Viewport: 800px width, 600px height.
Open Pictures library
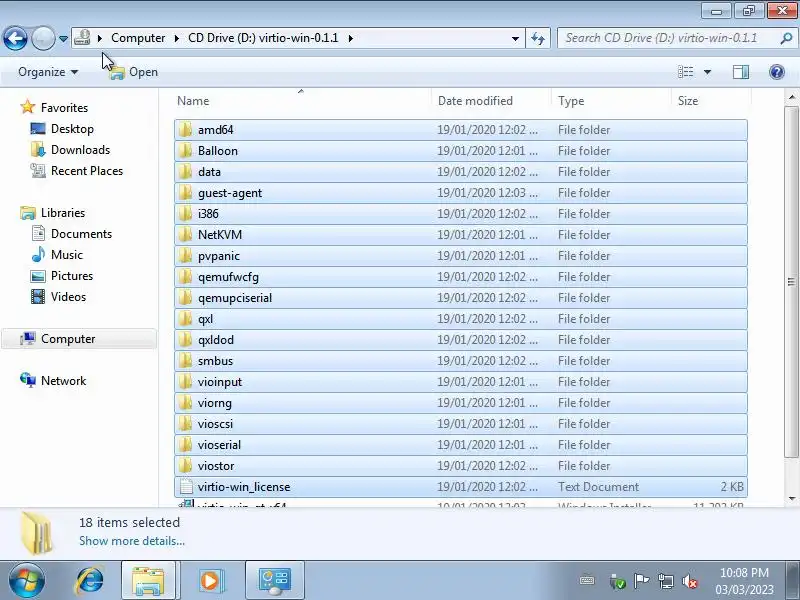[x=72, y=276]
